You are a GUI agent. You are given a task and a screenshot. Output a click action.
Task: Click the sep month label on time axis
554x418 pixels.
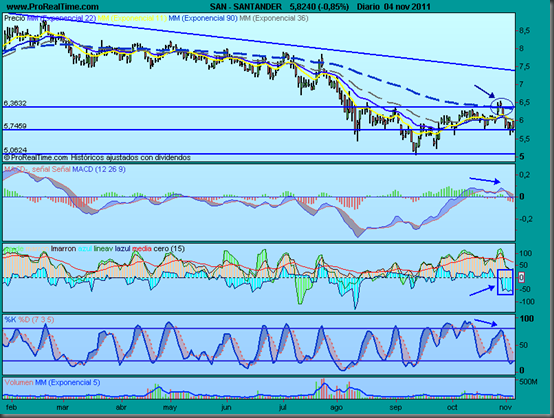coord(396,407)
